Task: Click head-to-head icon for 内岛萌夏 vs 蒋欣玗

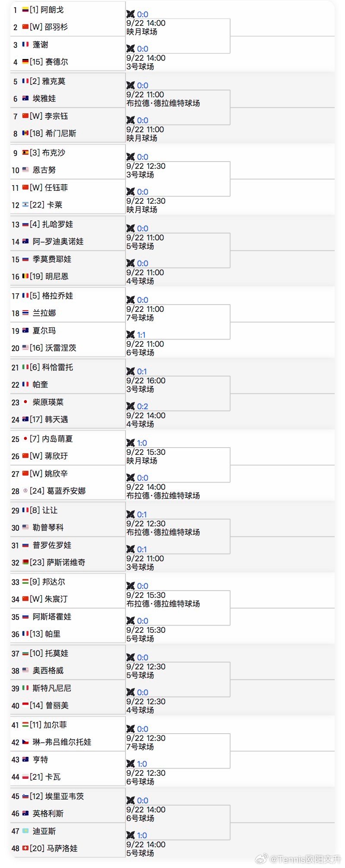Action: pos(131,443)
